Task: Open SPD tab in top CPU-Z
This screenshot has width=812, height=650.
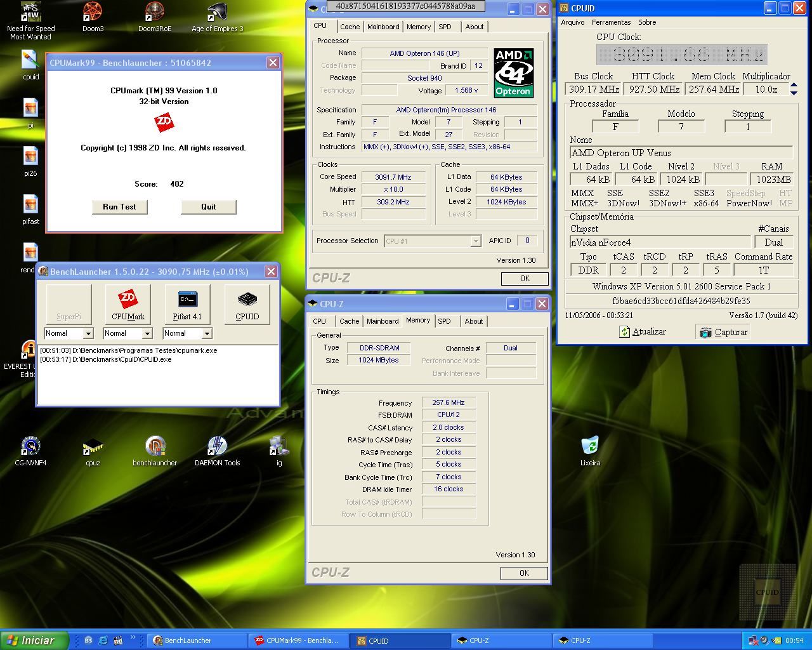Action: tap(445, 27)
